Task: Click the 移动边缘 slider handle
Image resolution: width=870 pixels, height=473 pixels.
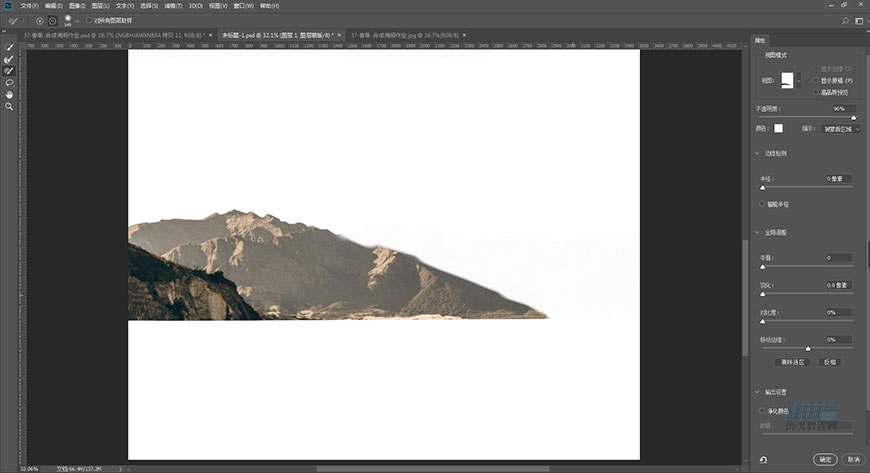Action: click(x=808, y=349)
